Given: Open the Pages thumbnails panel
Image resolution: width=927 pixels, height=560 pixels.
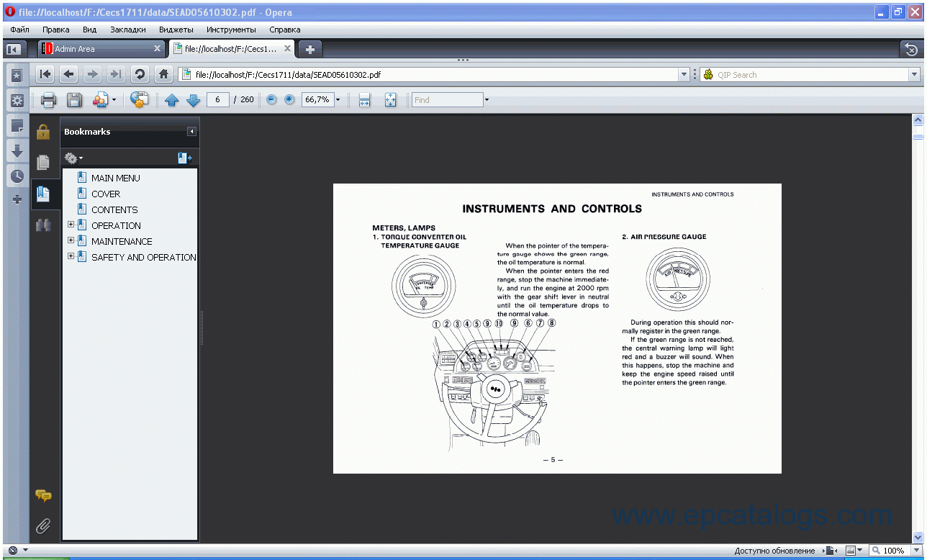Looking at the screenshot, I should [x=43, y=163].
